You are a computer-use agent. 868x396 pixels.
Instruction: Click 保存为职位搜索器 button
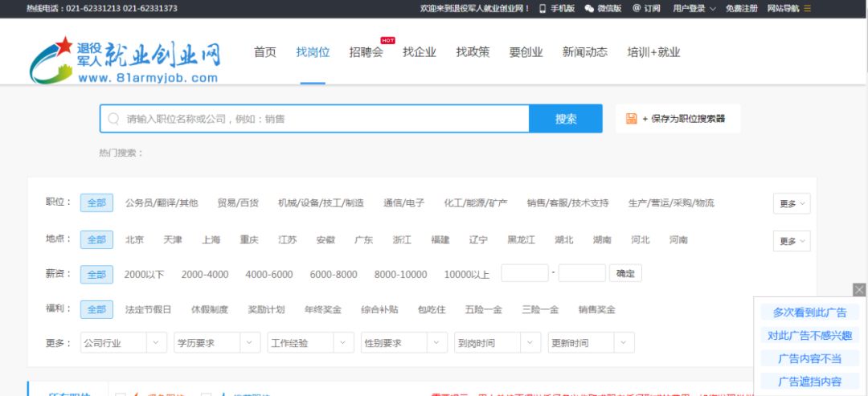click(678, 119)
